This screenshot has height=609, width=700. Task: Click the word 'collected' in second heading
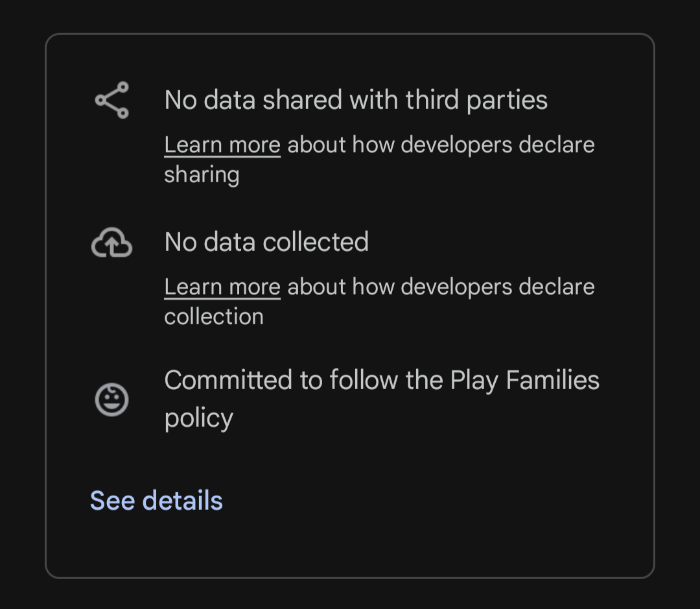316,242
